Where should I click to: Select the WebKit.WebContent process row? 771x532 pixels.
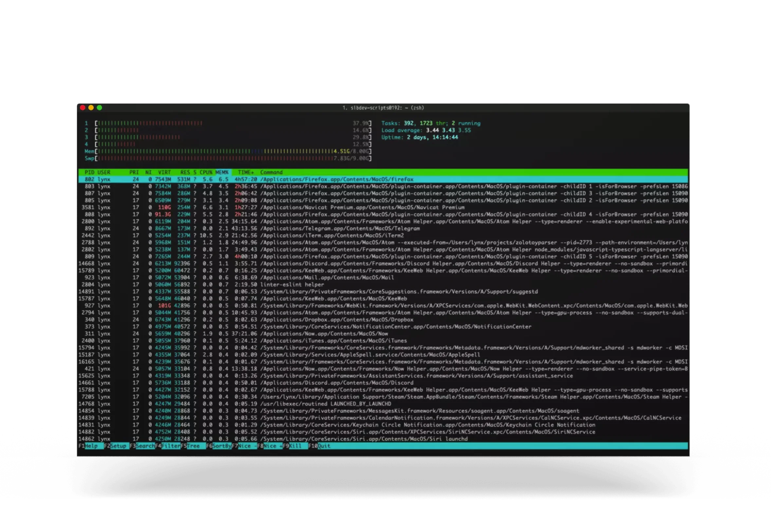click(x=383, y=306)
